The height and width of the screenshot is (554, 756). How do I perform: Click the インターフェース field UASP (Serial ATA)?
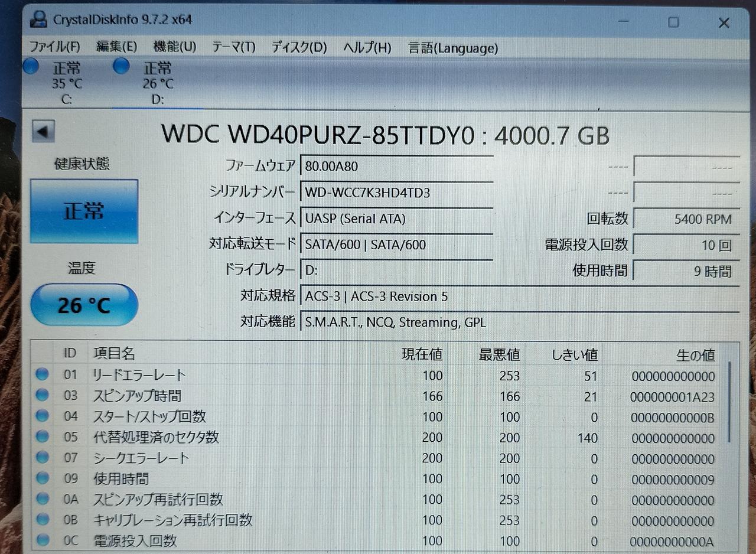[x=397, y=218]
